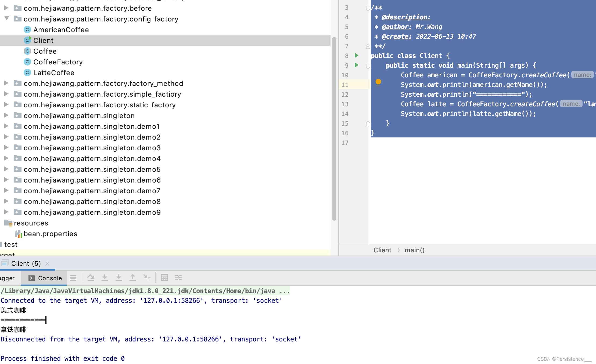Click the java command line in console

145,291
